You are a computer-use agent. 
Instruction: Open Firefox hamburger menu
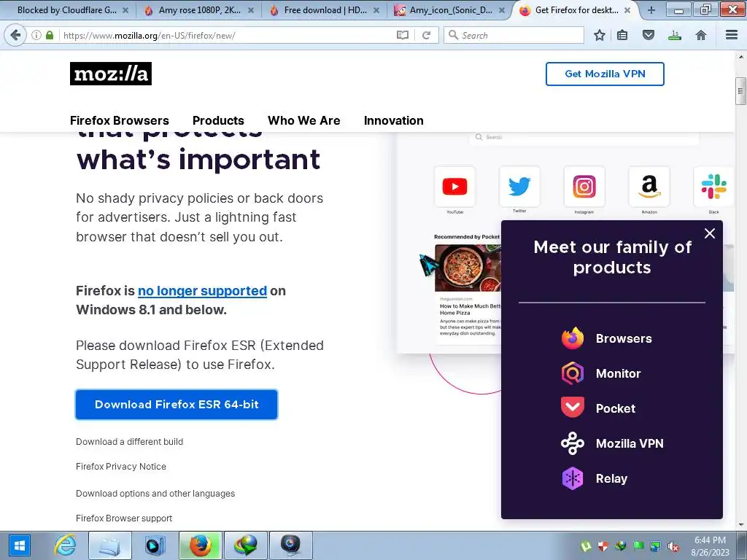[x=732, y=35]
